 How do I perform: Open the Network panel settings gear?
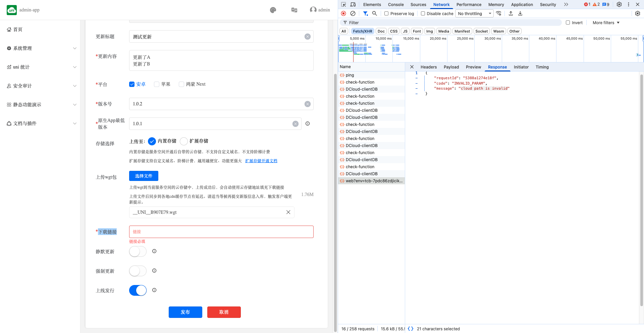click(x=638, y=13)
